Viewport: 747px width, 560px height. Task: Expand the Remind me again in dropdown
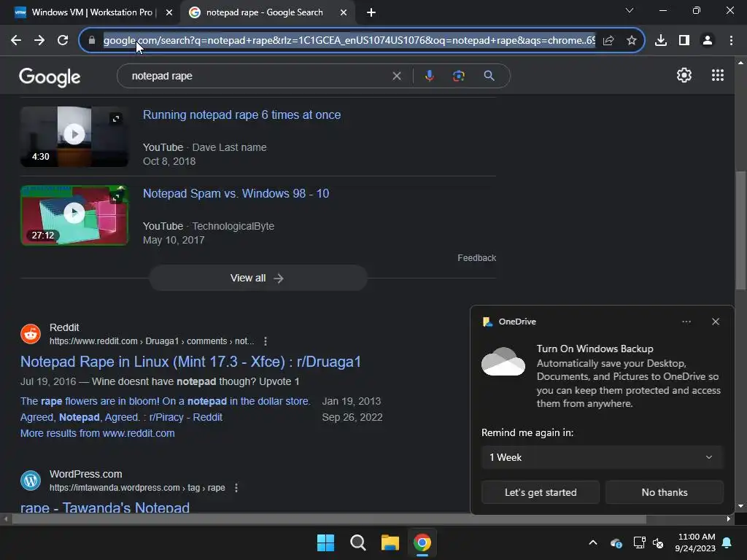point(602,458)
